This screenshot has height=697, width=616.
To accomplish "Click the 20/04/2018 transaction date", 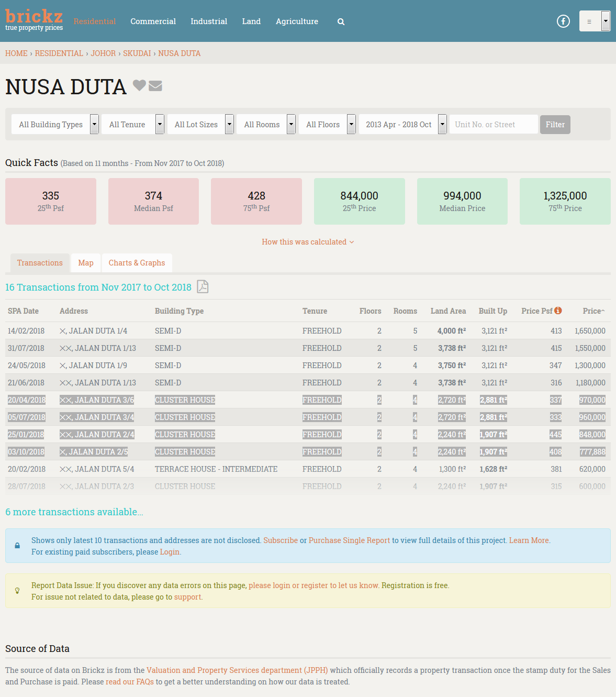I will (x=27, y=400).
